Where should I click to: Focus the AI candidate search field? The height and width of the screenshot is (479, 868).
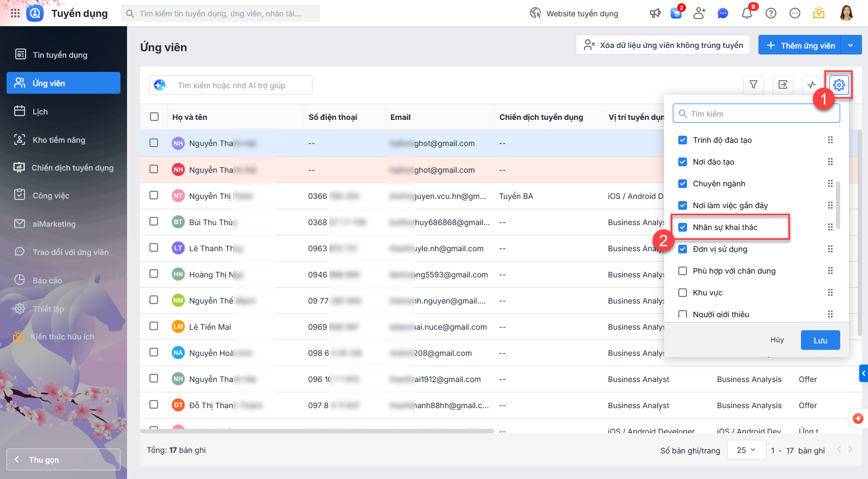pyautogui.click(x=231, y=85)
